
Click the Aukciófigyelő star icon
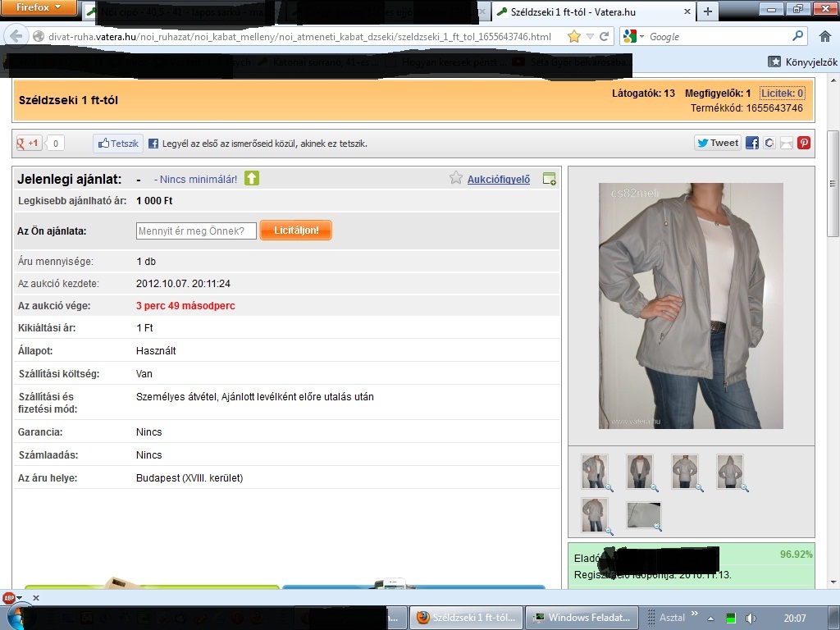[456, 178]
